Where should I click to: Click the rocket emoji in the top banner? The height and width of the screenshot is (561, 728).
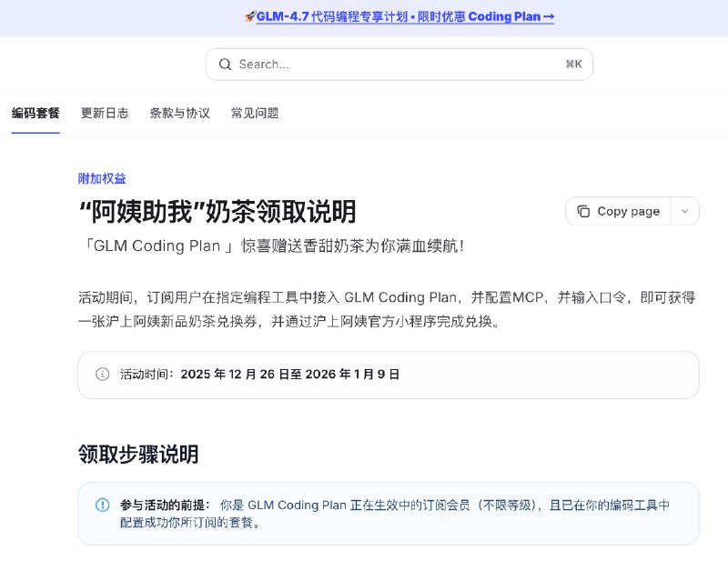click(251, 16)
